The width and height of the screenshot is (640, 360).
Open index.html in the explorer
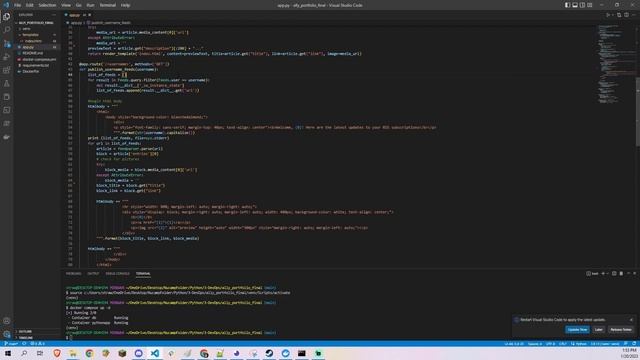click(33, 41)
